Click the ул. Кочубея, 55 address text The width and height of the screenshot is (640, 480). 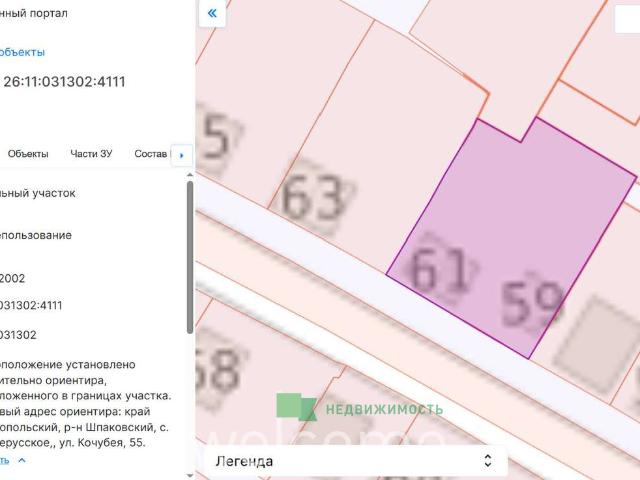[x=102, y=442]
